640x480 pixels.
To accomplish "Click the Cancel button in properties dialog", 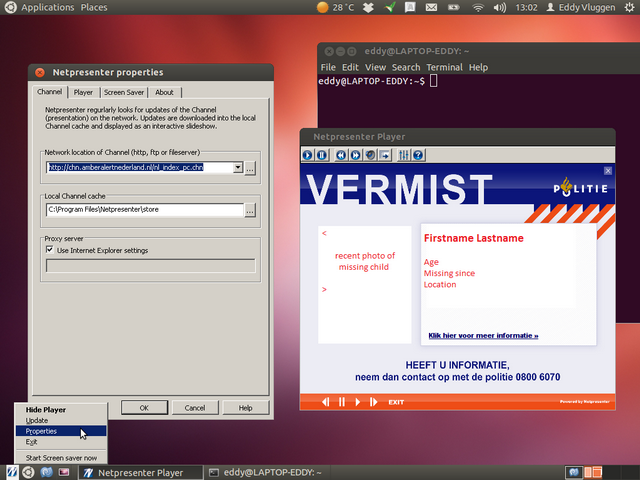I will pos(195,407).
